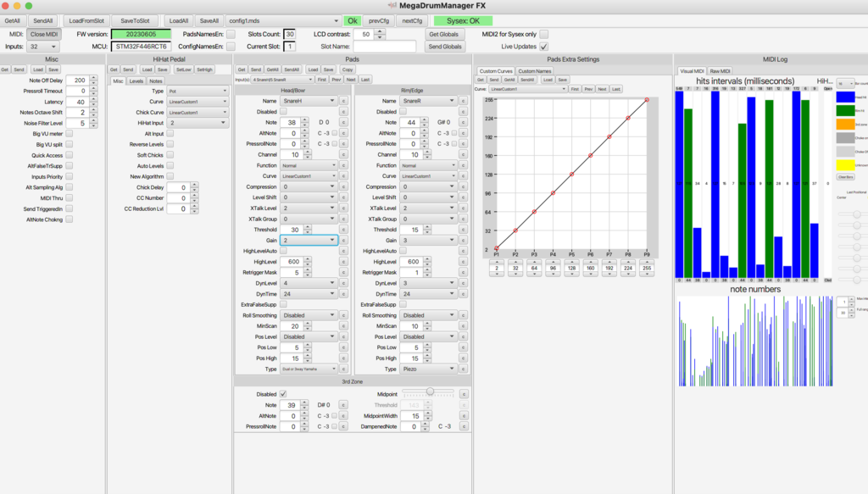Screen dimensions: 868x494
Task: Click GetAll in the top toolbar
Action: pyautogui.click(x=12, y=21)
